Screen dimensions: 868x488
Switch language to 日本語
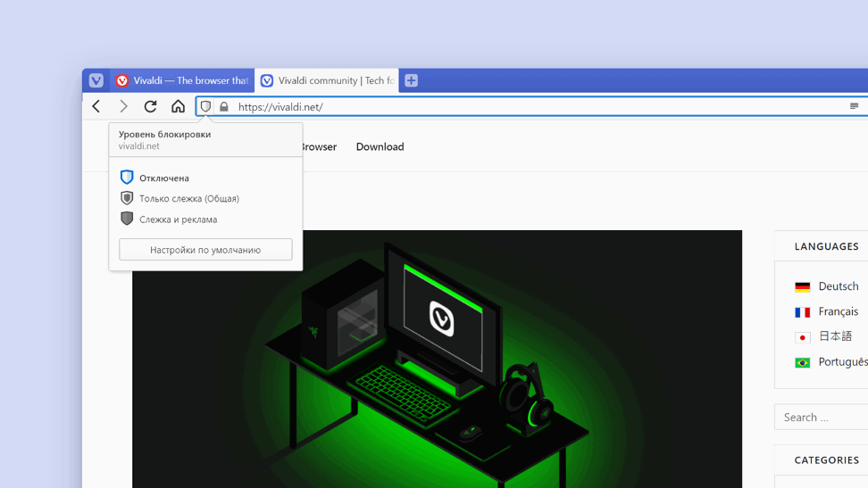coord(835,336)
